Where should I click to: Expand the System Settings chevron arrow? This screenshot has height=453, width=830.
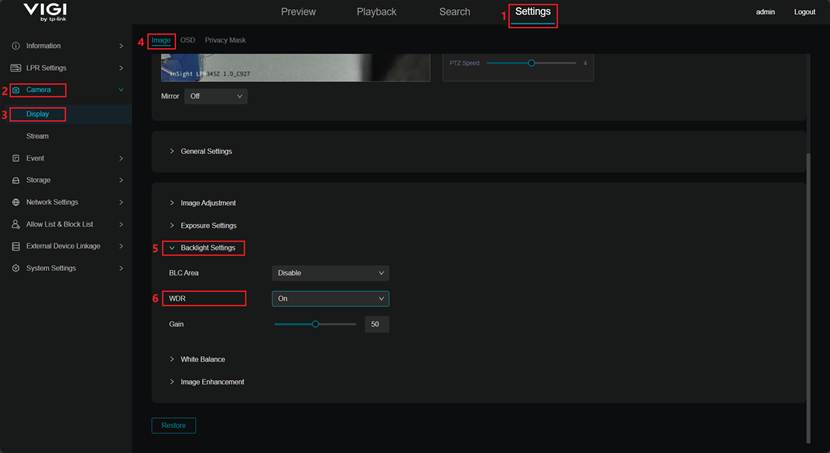pos(121,268)
